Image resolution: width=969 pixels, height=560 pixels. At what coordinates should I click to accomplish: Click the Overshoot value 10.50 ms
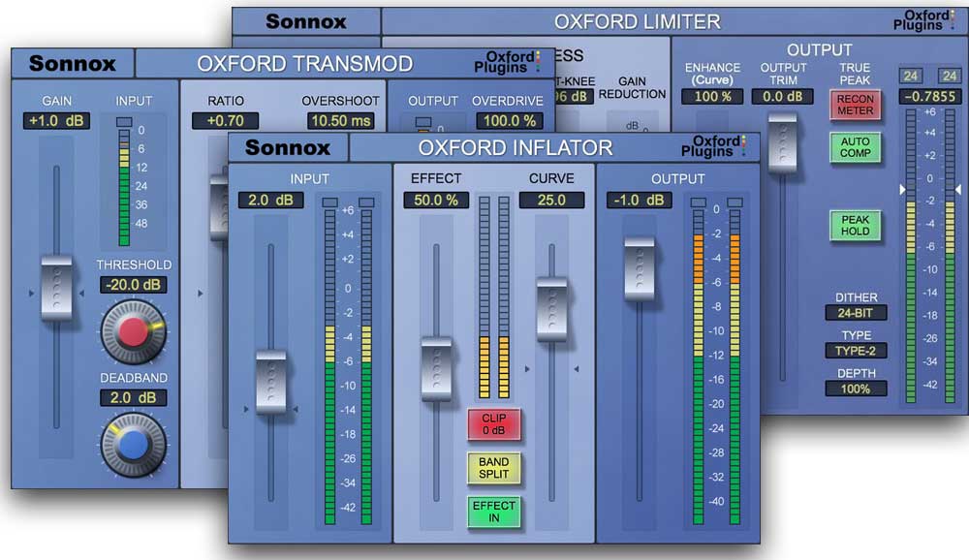coord(340,120)
